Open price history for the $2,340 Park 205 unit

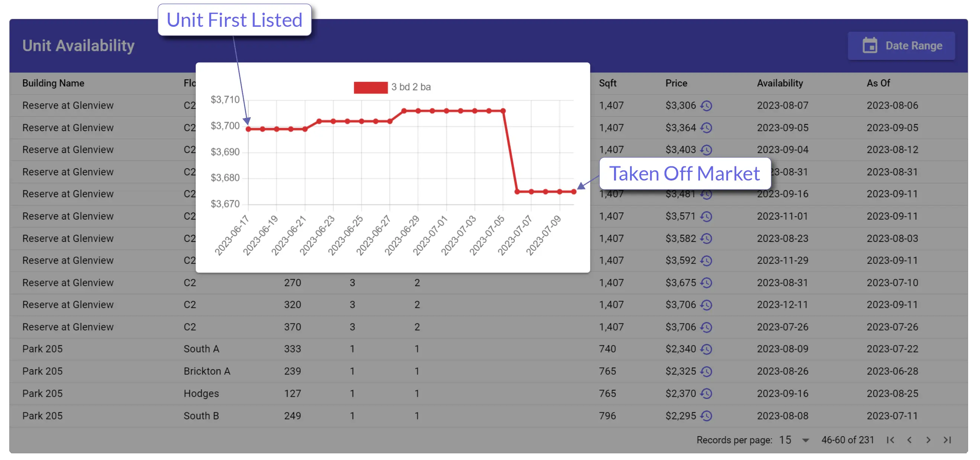[707, 349]
